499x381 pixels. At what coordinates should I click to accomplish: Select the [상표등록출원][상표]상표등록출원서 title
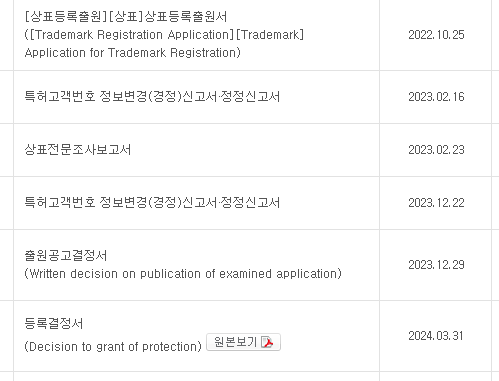[126, 16]
